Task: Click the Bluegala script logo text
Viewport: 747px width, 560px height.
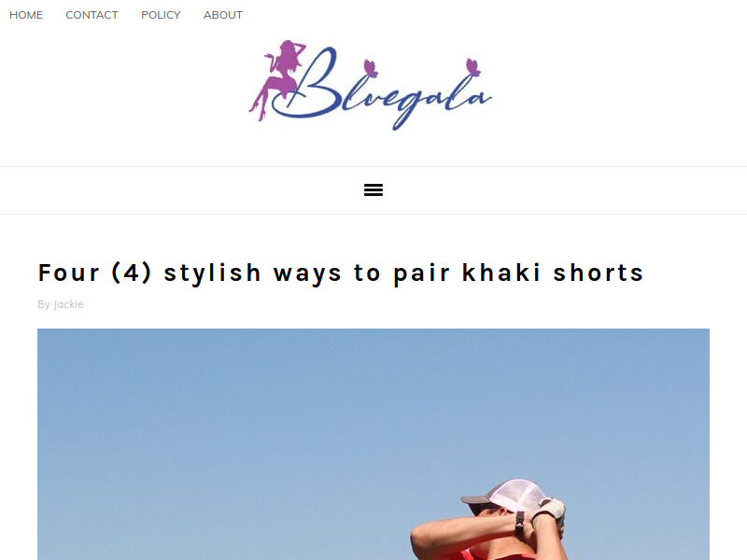Action: pos(388,88)
